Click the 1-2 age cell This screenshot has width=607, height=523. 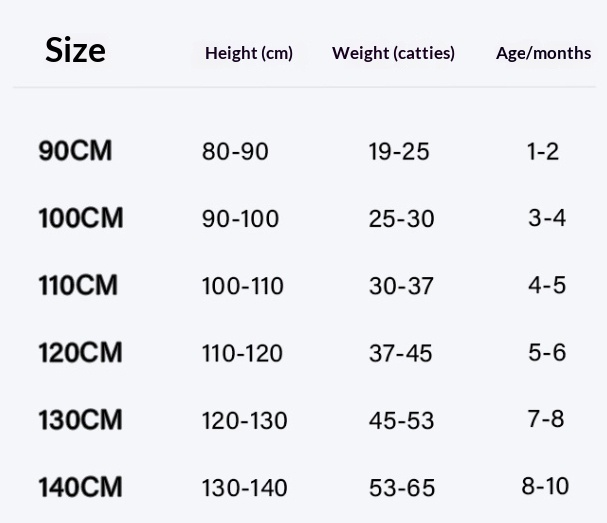(x=543, y=152)
